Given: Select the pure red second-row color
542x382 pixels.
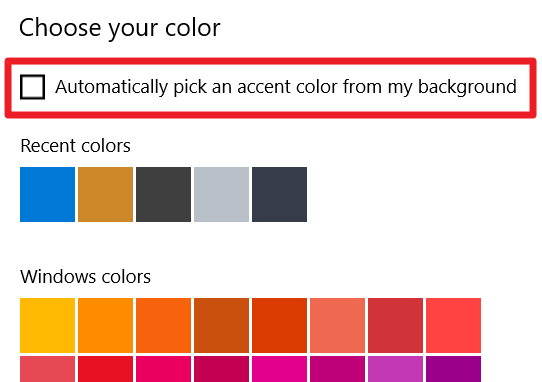Looking at the screenshot, I should tap(105, 369).
